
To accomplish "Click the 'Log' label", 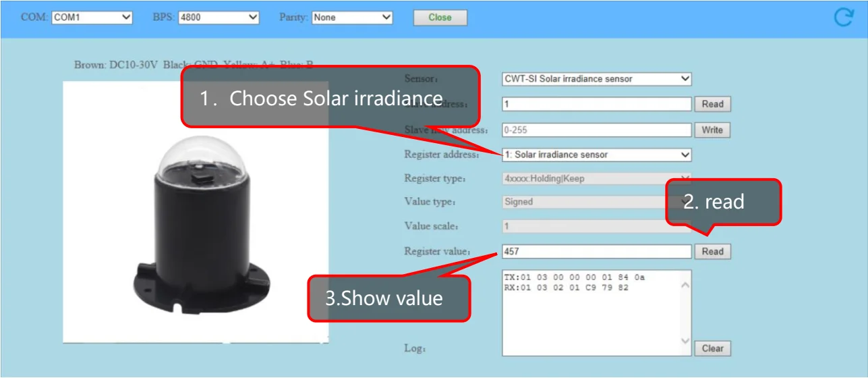I will point(415,349).
